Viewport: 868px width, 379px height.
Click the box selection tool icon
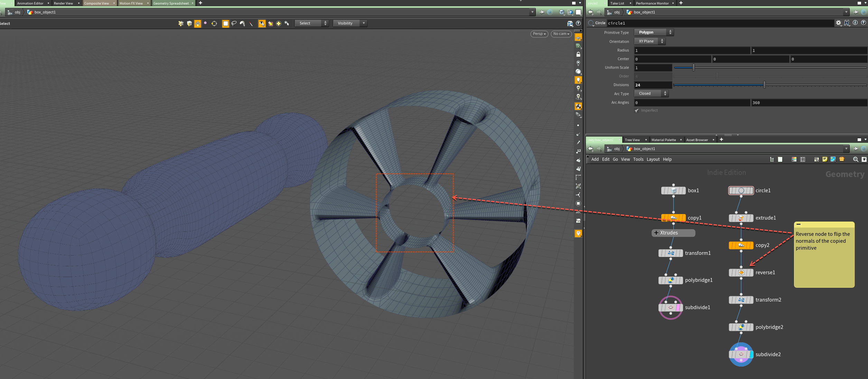[x=225, y=24]
